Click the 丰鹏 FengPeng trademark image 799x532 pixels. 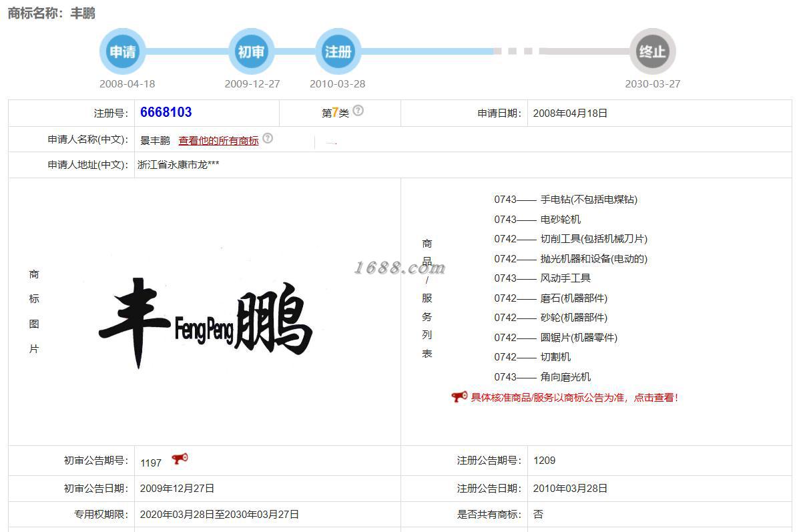tap(206, 322)
